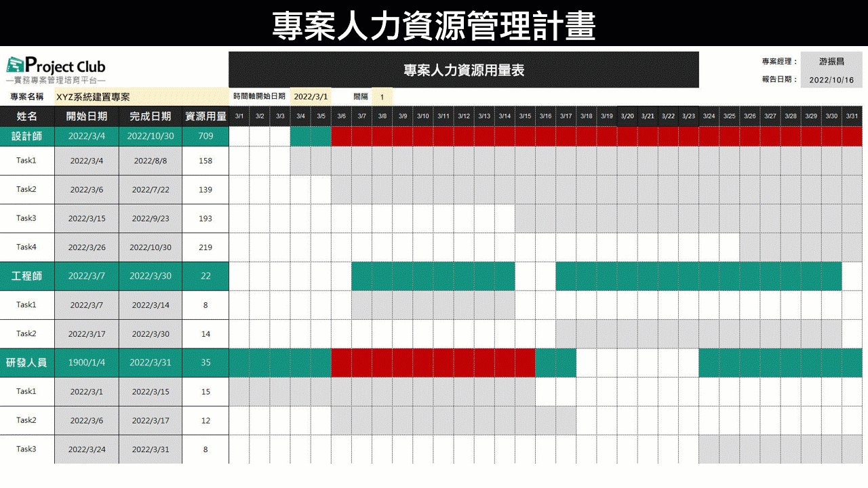Click resource usage value 193

click(205, 218)
